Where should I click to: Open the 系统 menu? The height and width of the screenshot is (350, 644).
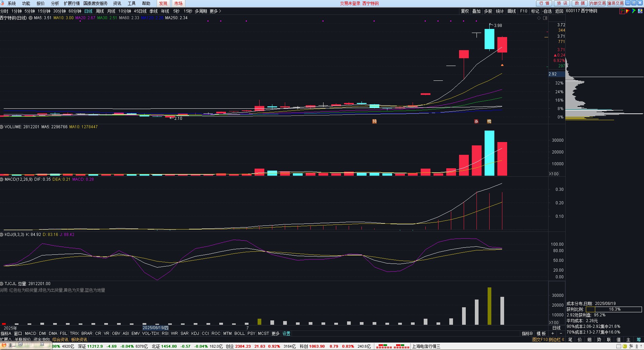click(x=12, y=3)
